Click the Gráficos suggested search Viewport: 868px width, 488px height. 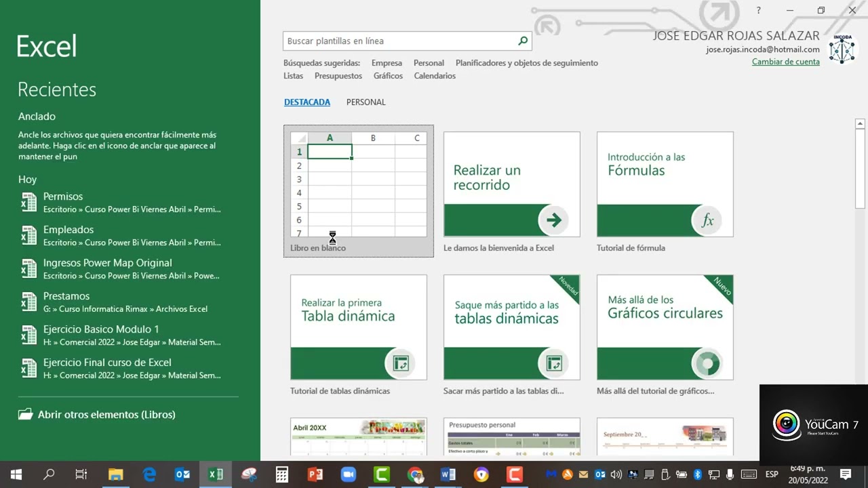pyautogui.click(x=388, y=76)
